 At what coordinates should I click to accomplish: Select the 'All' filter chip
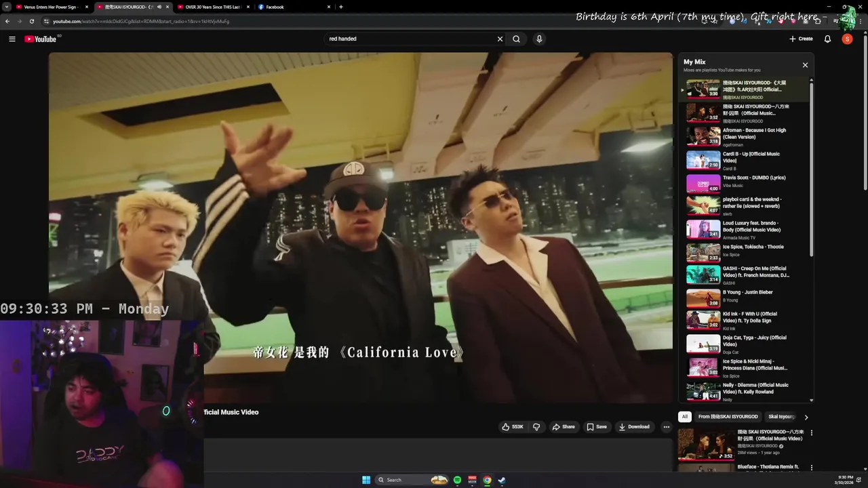(x=685, y=417)
